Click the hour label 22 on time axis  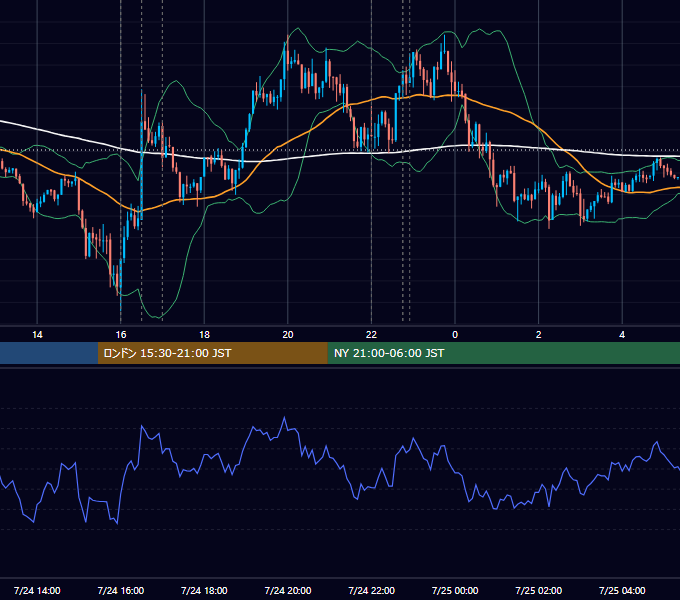(x=371, y=335)
